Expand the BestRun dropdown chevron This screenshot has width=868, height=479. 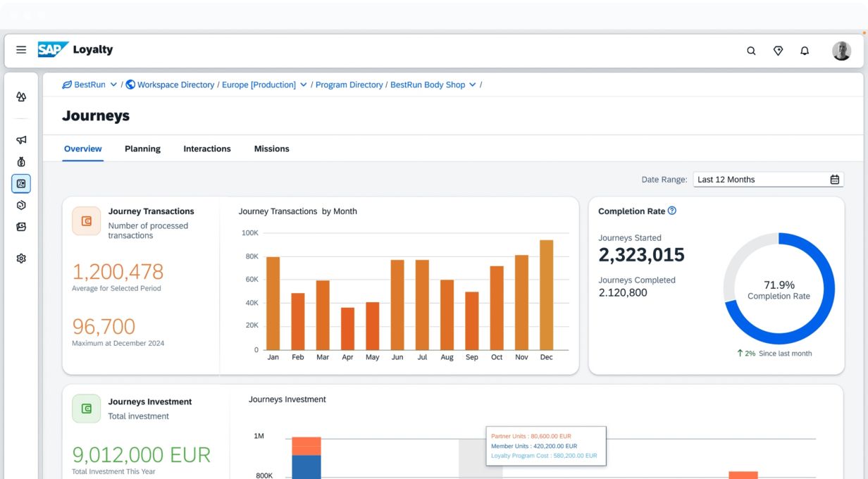point(113,85)
